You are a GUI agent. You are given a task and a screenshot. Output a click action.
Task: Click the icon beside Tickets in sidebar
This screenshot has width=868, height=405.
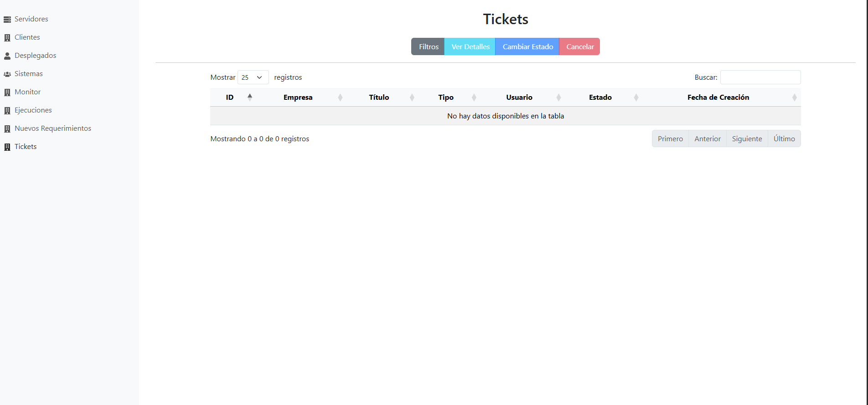7,147
